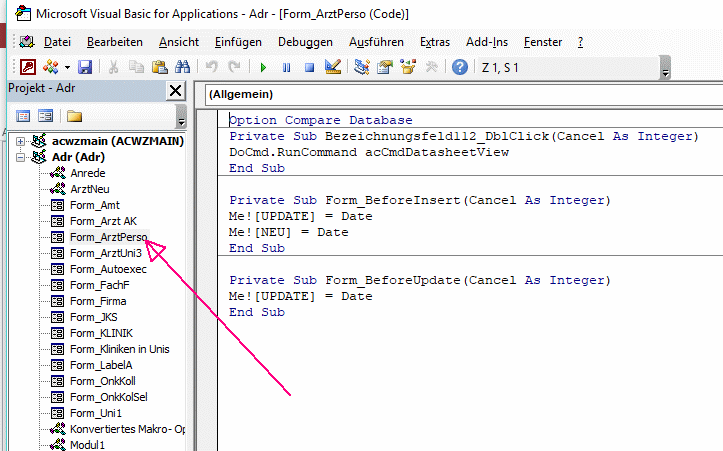This screenshot has height=451, width=723.
Task: Click the 'Me![NEU] = Date' code line
Action: (x=289, y=232)
